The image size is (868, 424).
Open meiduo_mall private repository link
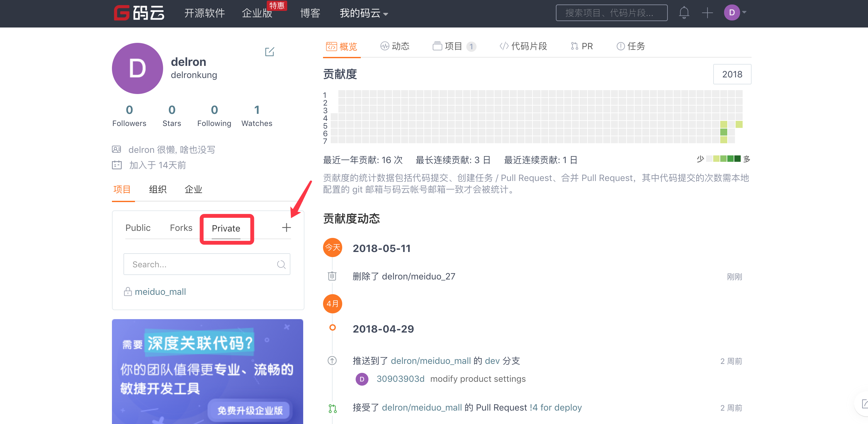(x=160, y=292)
